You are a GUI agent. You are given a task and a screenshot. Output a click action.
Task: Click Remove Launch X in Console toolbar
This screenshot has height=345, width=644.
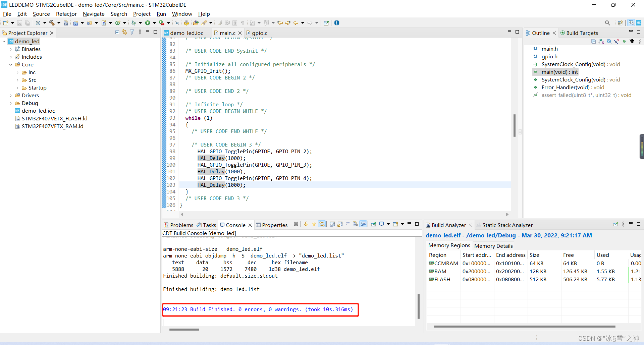tap(296, 224)
